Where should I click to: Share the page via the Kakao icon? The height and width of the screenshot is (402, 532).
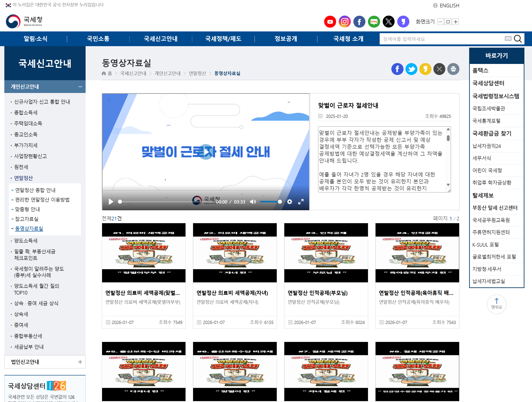click(425, 69)
